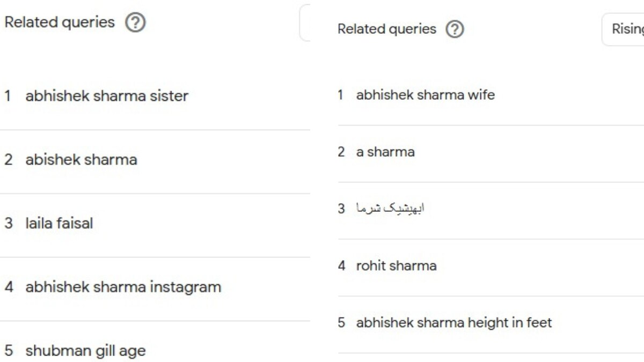Viewport: 644px width, 362px height.
Task: Click the 'laila faisal' related query
Action: click(59, 223)
